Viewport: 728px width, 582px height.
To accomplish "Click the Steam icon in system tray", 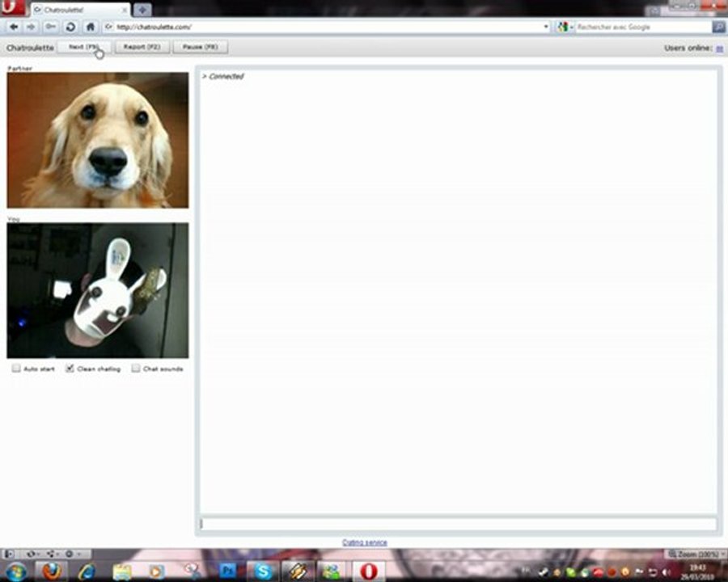I will coord(543,571).
